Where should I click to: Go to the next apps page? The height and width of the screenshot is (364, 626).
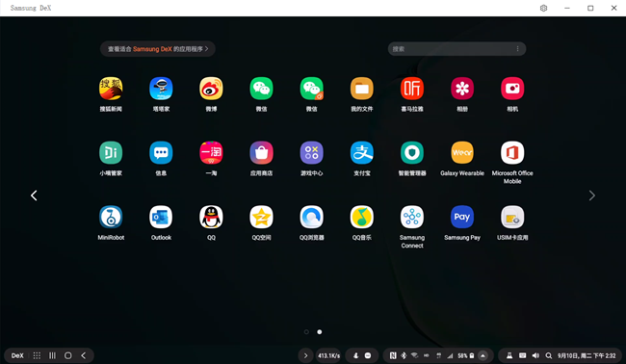[591, 195]
